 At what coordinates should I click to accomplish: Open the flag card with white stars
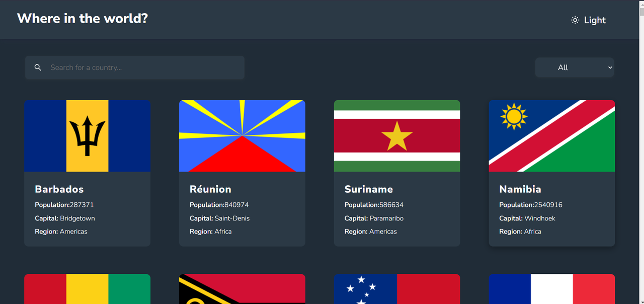tap(397, 289)
